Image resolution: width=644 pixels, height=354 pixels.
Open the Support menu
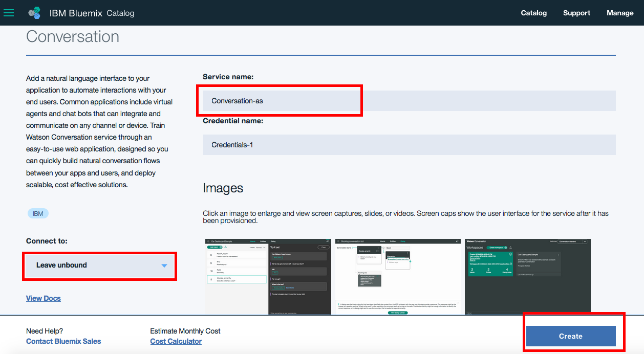(576, 13)
